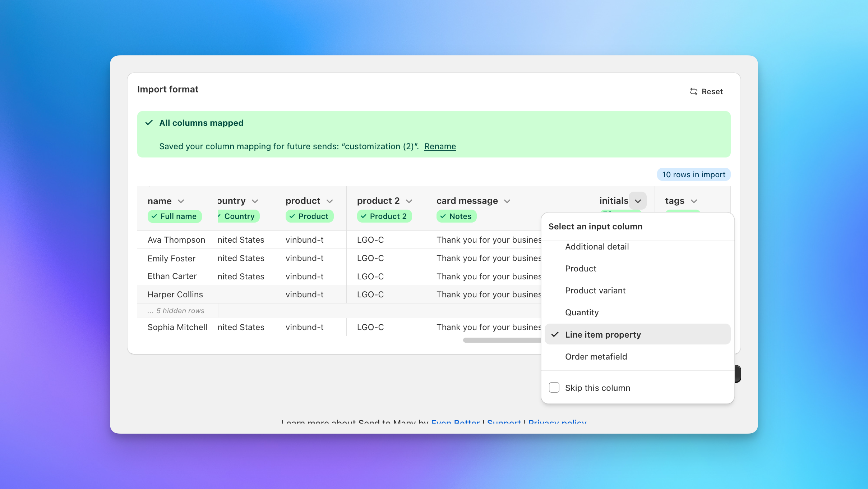This screenshot has width=868, height=489.
Task: Click the checkmark icon in All columns mapped banner
Action: click(x=149, y=123)
